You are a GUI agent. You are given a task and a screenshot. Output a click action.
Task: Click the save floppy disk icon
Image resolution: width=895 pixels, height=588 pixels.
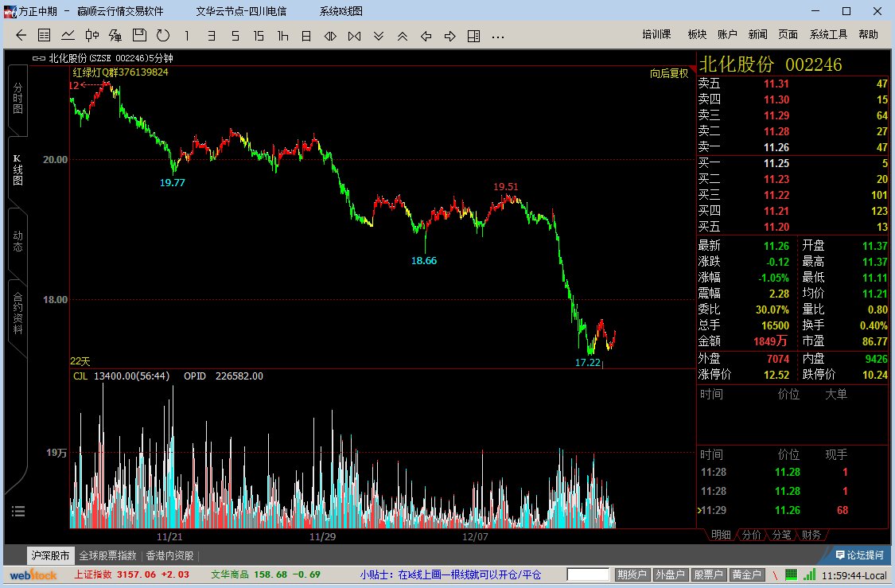[x=139, y=35]
